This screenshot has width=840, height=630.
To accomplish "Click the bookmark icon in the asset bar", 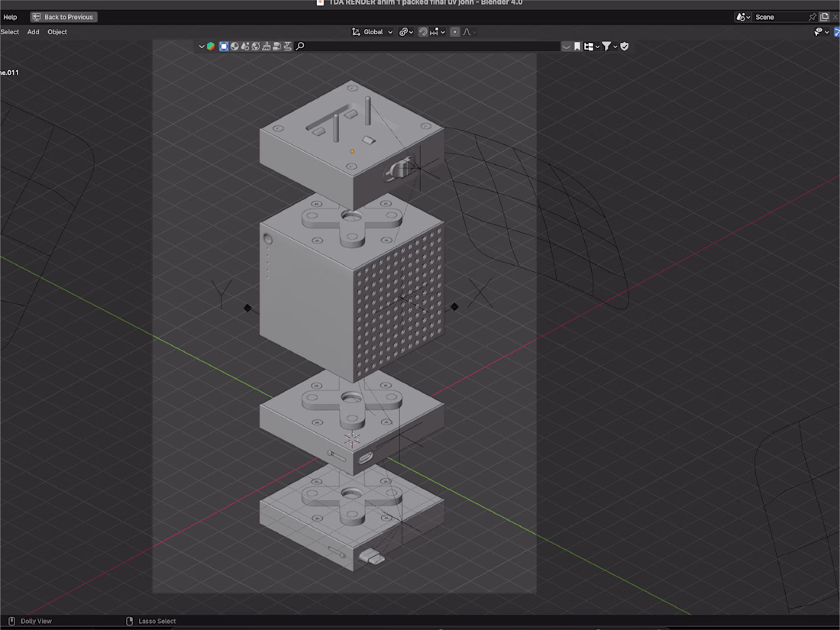I will [577, 47].
